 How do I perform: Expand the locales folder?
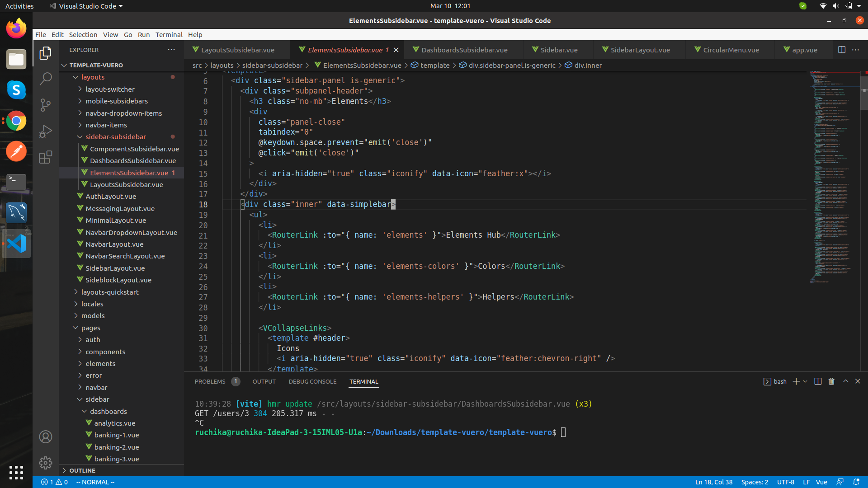click(92, 304)
